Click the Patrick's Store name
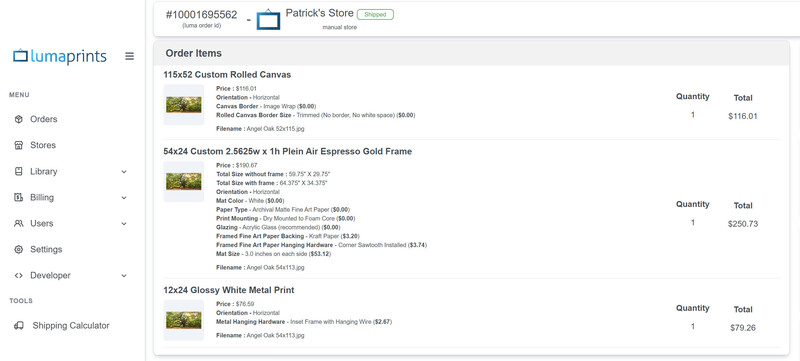Viewport: 800px width, 361px height. (319, 13)
